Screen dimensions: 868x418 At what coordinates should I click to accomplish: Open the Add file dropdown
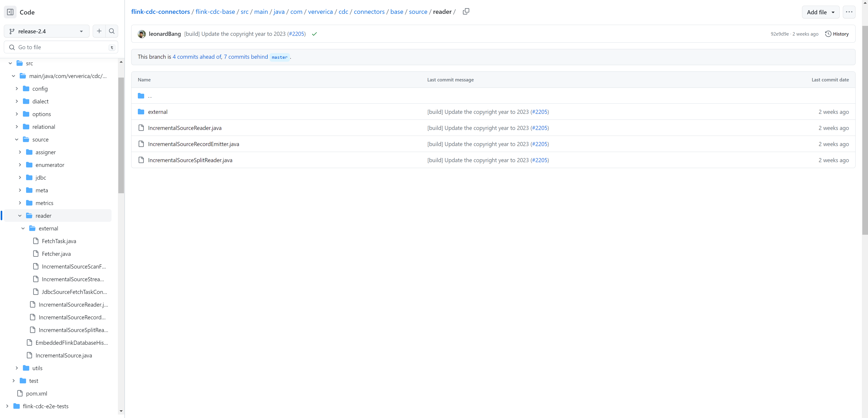click(x=820, y=12)
